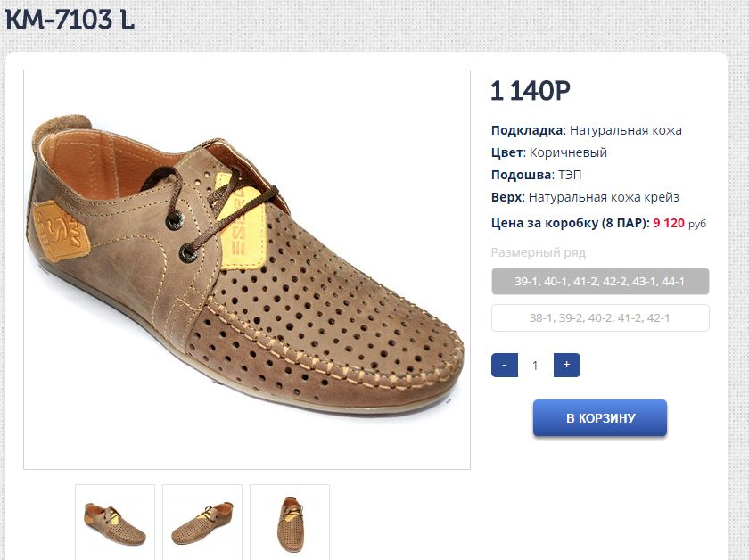Click the 1 140Р price

[x=531, y=91]
